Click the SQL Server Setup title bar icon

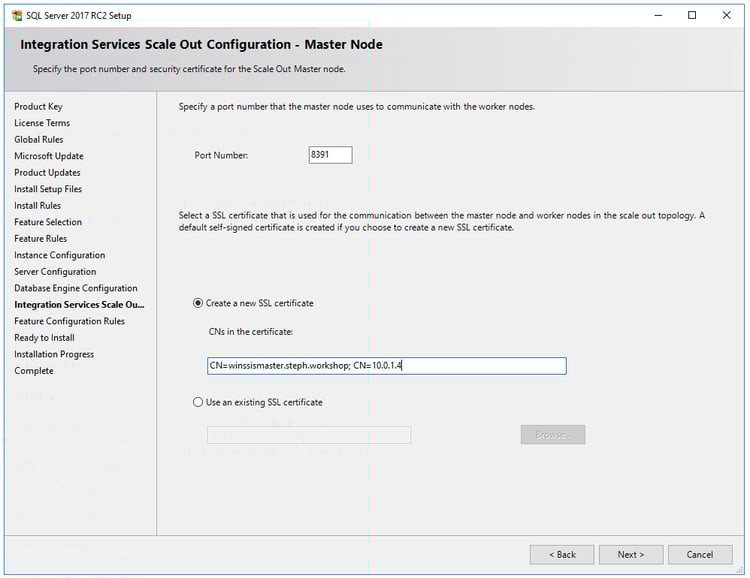pyautogui.click(x=17, y=16)
